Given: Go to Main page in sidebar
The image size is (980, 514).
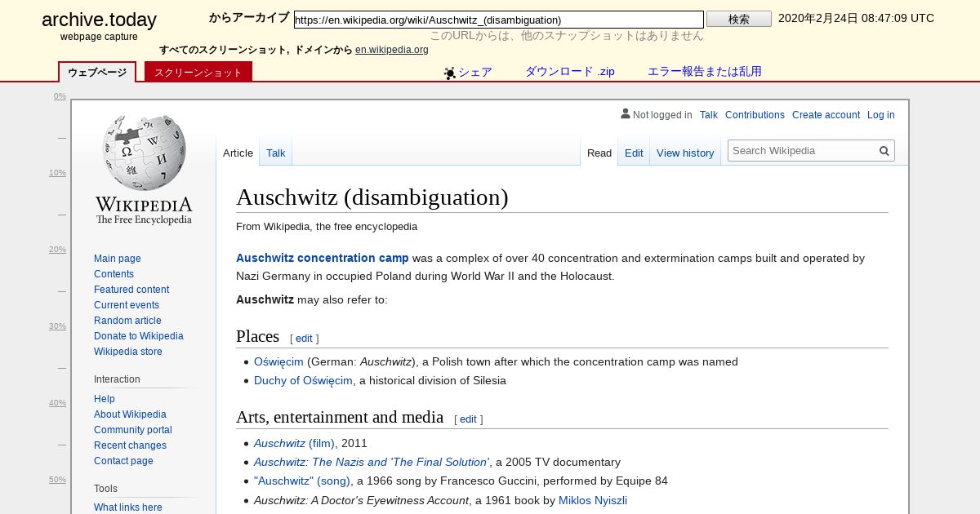Looking at the screenshot, I should [x=118, y=259].
